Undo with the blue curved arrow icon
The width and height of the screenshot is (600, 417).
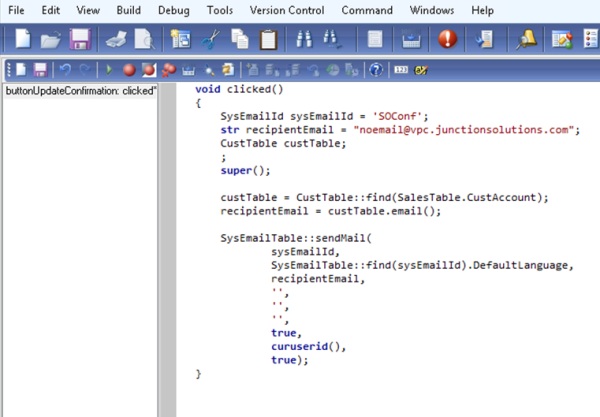tap(66, 70)
